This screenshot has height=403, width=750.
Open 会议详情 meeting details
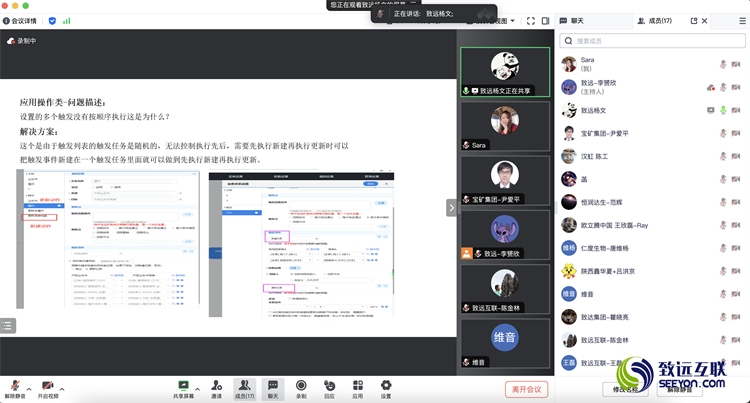click(19, 20)
